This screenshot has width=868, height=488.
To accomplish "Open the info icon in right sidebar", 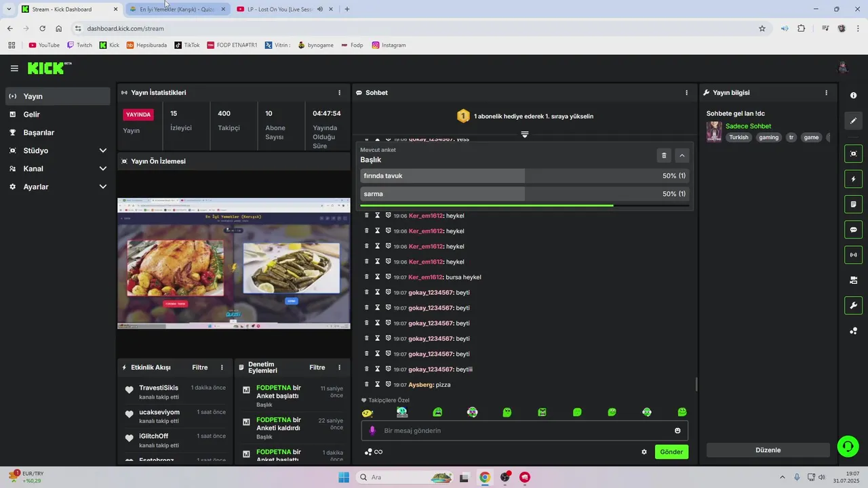I will 853,96.
